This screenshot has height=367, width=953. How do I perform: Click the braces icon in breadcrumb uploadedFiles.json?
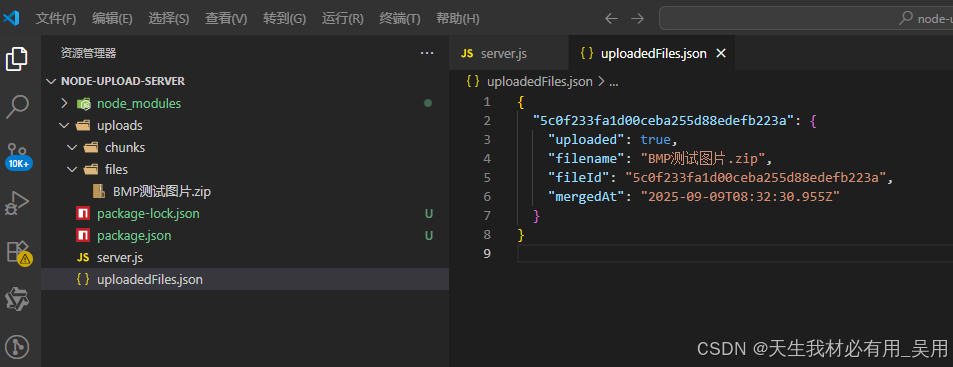pos(473,81)
